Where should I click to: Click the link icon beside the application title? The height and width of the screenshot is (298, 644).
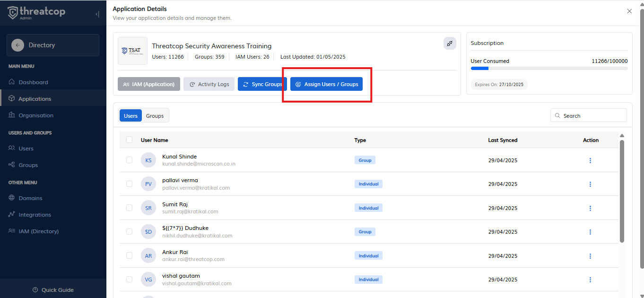(x=450, y=44)
